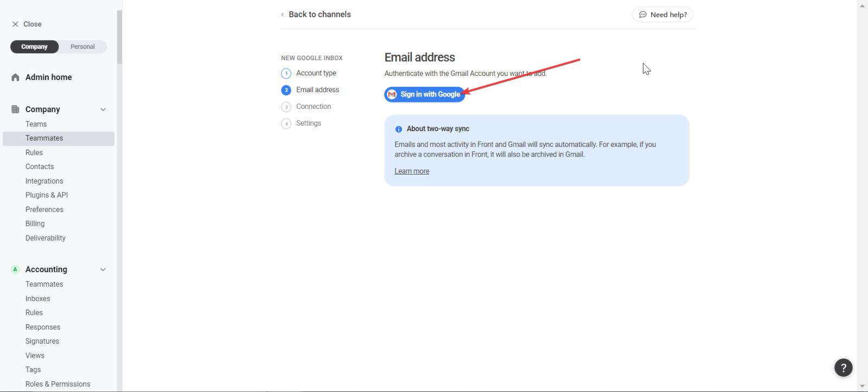Open Billing settings
Screen dimensions: 868x392
(x=35, y=224)
